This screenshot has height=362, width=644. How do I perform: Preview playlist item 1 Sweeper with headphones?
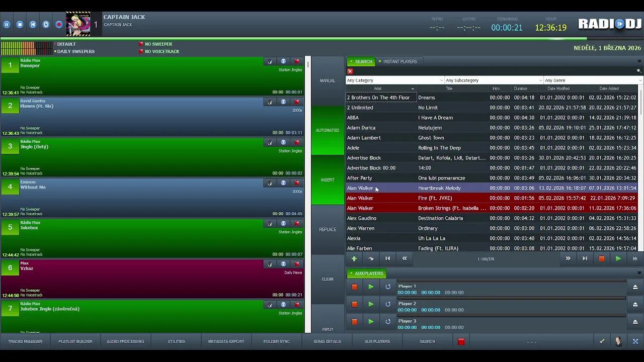(270, 61)
